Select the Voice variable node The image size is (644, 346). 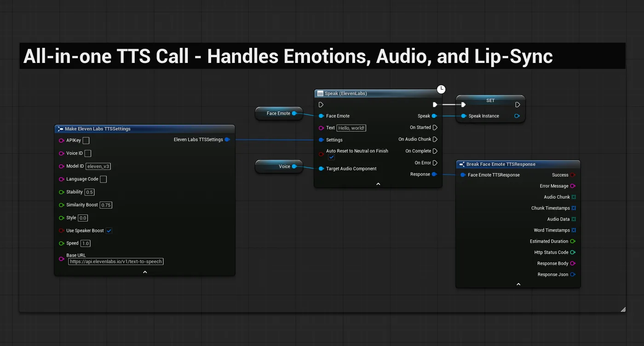279,166
